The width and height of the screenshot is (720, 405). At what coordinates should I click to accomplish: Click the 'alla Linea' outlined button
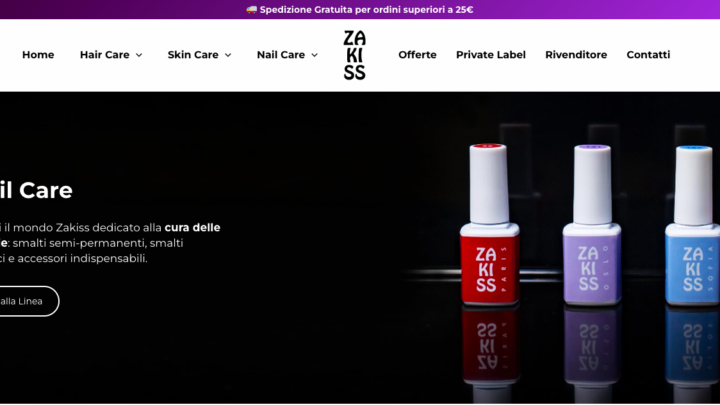coord(28,301)
